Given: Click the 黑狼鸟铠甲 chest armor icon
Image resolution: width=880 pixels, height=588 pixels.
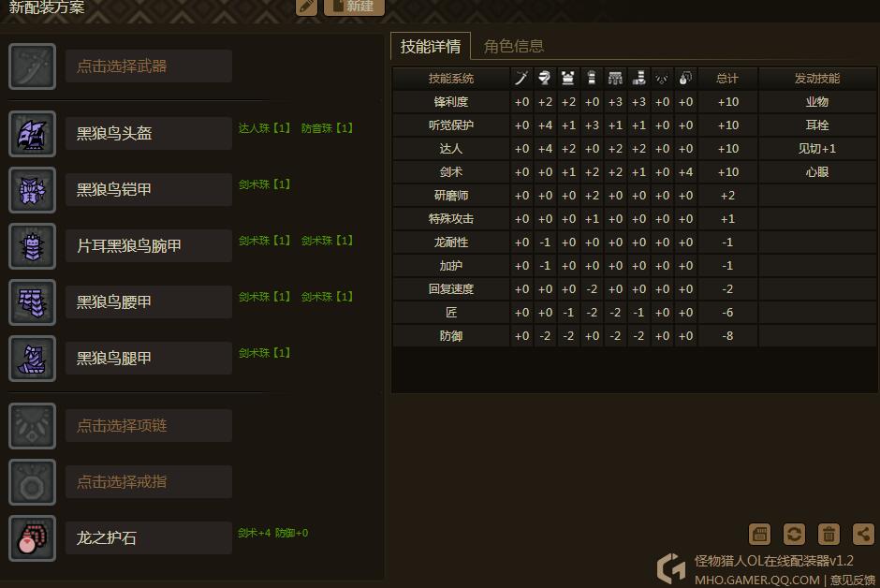Looking at the screenshot, I should (x=32, y=190).
